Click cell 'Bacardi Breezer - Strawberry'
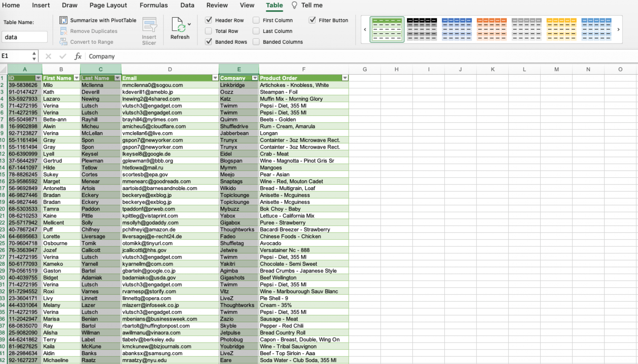Viewport: 638px width, 364px height. pyautogui.click(x=303, y=229)
